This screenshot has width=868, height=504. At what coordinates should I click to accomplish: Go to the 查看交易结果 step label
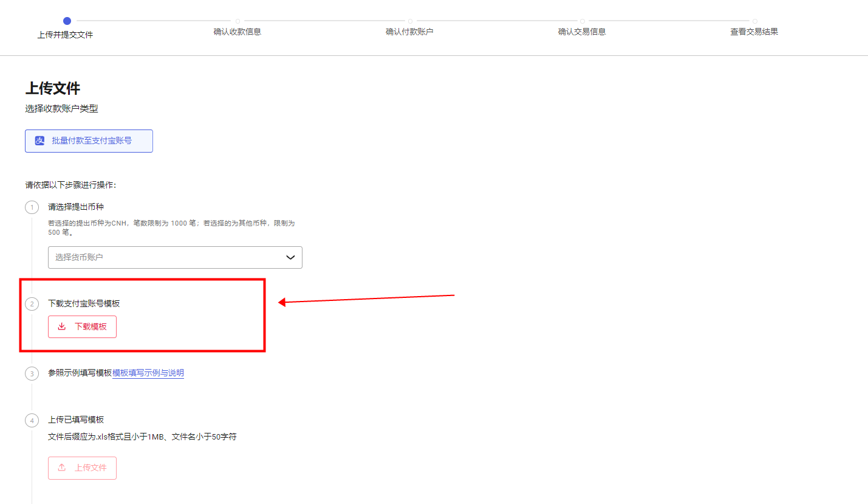click(x=754, y=32)
